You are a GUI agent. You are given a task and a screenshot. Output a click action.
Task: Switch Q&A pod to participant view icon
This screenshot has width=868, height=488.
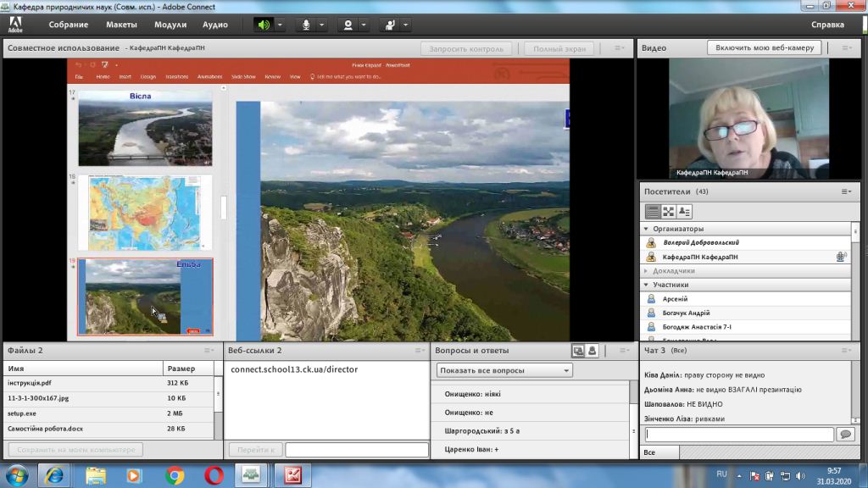pyautogui.click(x=592, y=351)
